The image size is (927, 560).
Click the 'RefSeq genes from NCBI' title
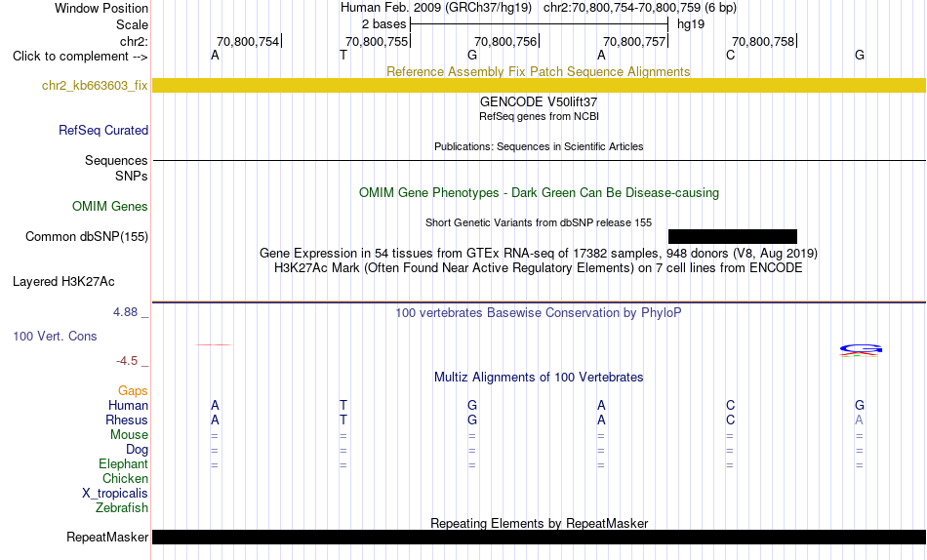click(539, 116)
